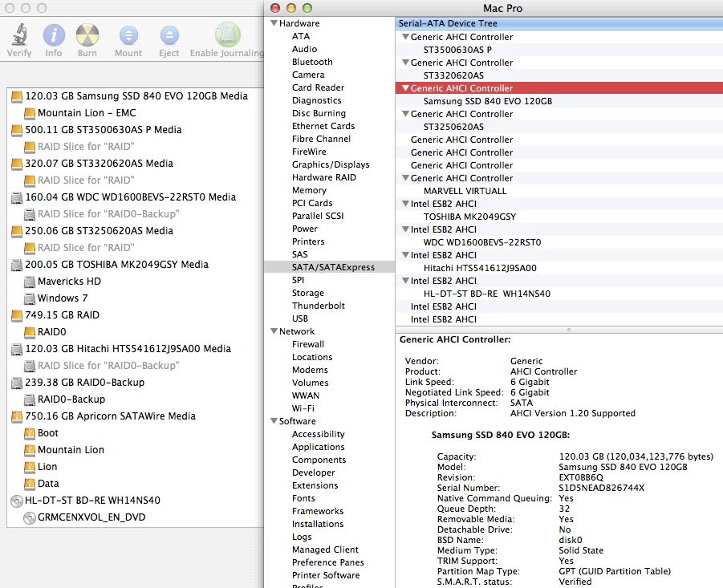
Task: Click the Capacity value 120.03 GB
Action: pyautogui.click(x=636, y=456)
